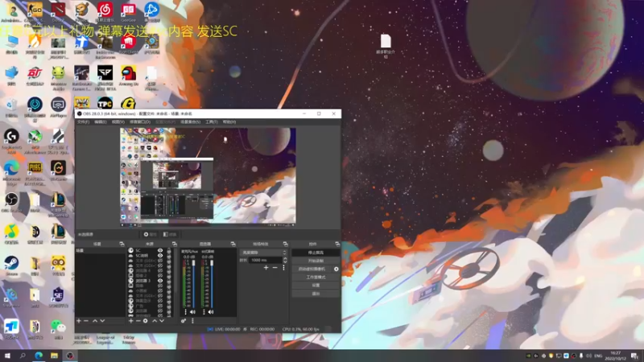This screenshot has height=362, width=644.
Task: Move source down in Sources panel
Action: click(162, 320)
